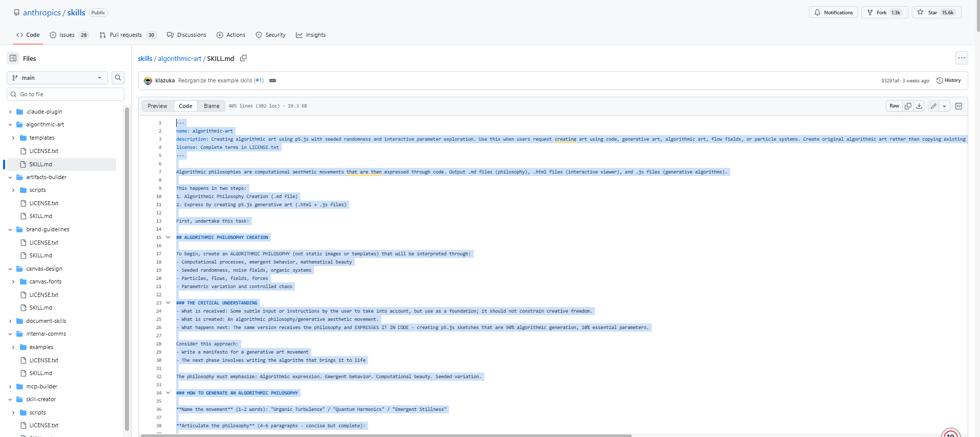Open the main branch selector
Viewport: 980px width, 437px height.
(x=57, y=78)
